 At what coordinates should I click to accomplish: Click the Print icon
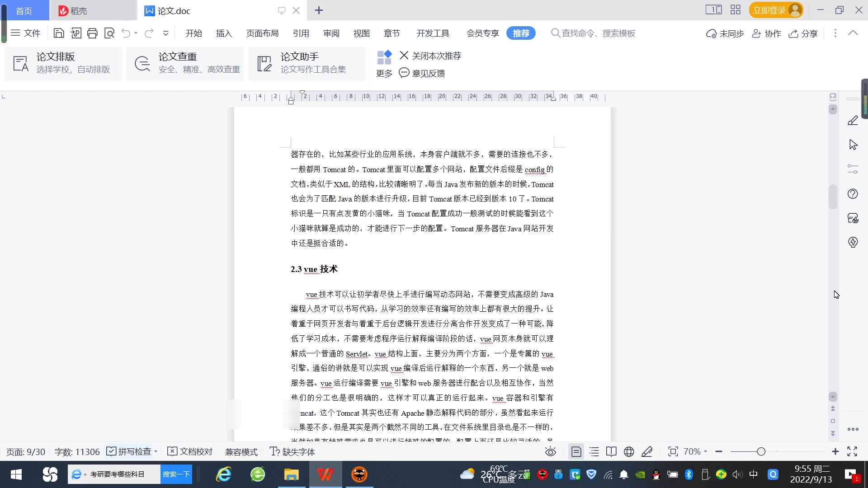point(92,33)
